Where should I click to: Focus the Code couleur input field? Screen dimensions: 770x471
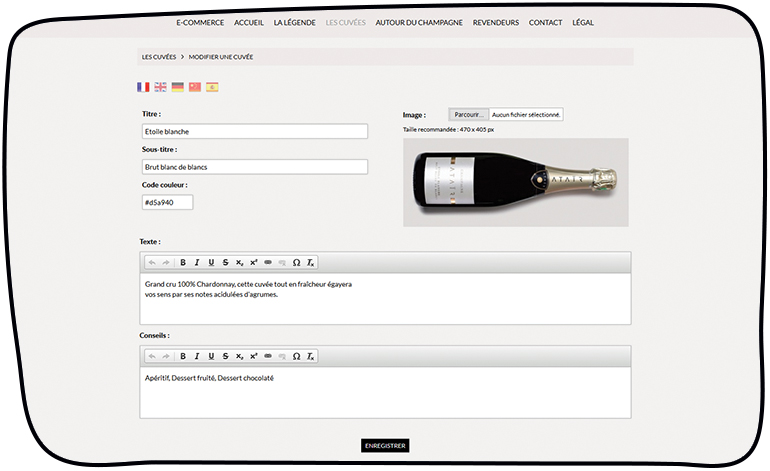[167, 202]
